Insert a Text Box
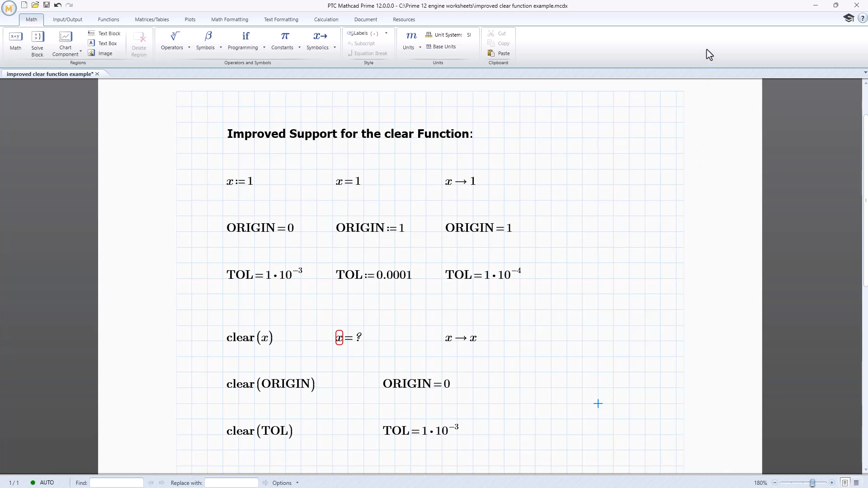Viewport: 868px width, 488px height. pyautogui.click(x=103, y=43)
